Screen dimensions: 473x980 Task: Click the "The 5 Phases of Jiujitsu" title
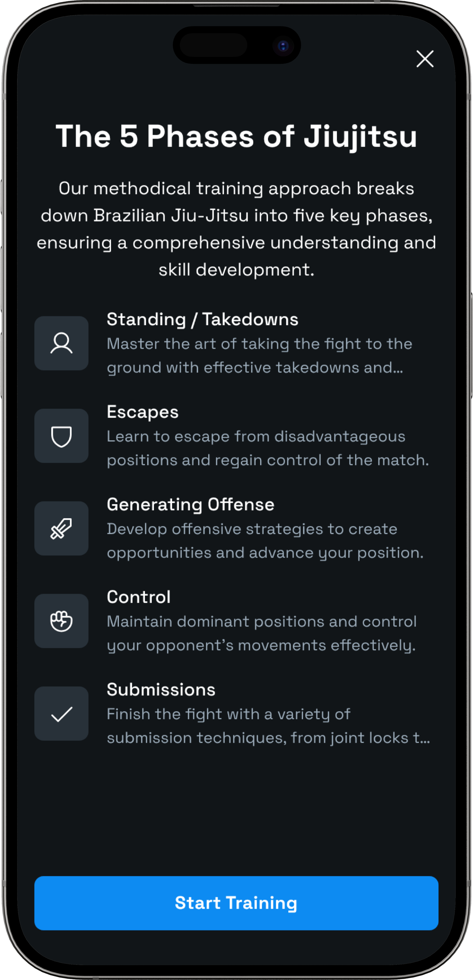click(x=236, y=136)
